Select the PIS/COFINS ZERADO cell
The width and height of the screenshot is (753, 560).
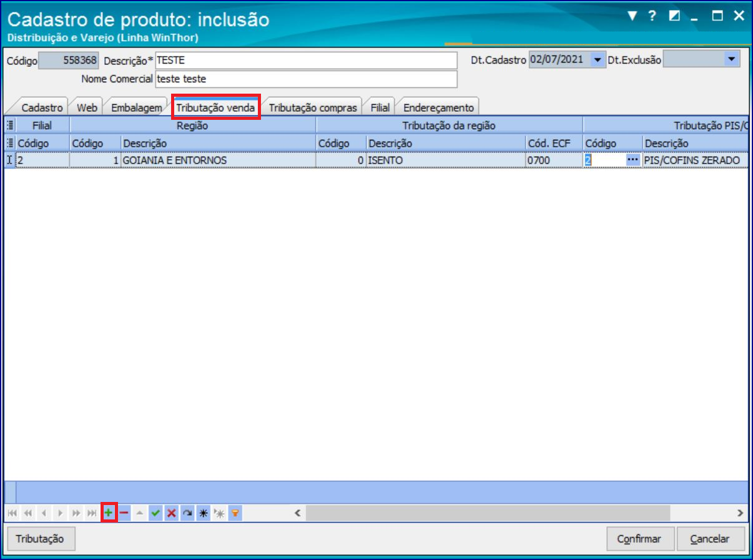click(696, 160)
